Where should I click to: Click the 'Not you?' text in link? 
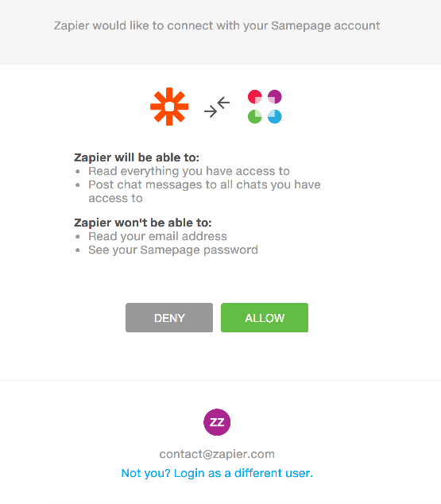145,473
